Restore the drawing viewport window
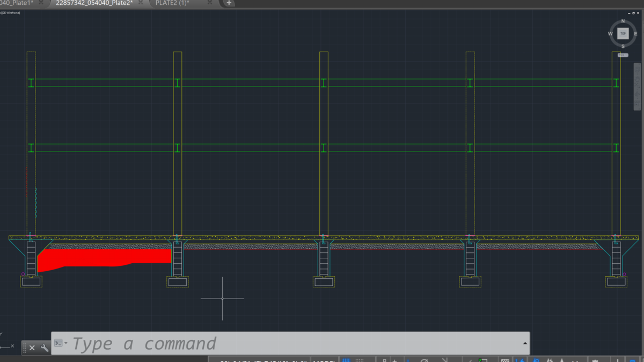644x362 pixels. click(633, 12)
